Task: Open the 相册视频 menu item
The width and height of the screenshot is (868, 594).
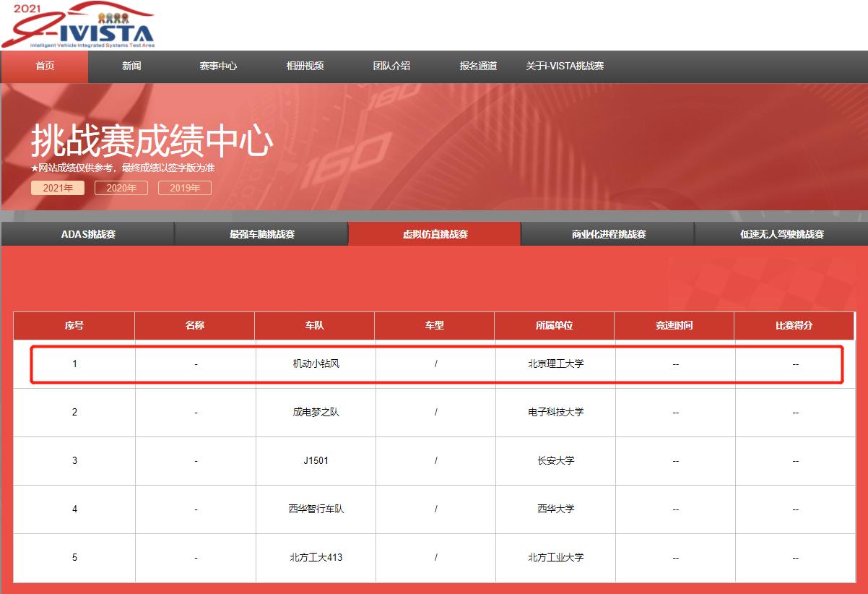Action: click(305, 66)
